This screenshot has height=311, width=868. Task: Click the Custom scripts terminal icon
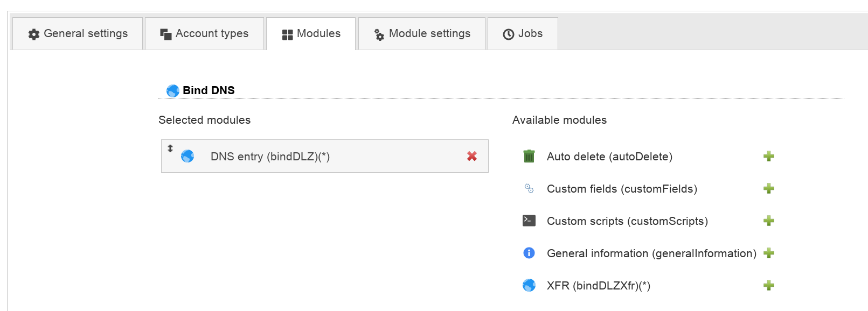529,221
